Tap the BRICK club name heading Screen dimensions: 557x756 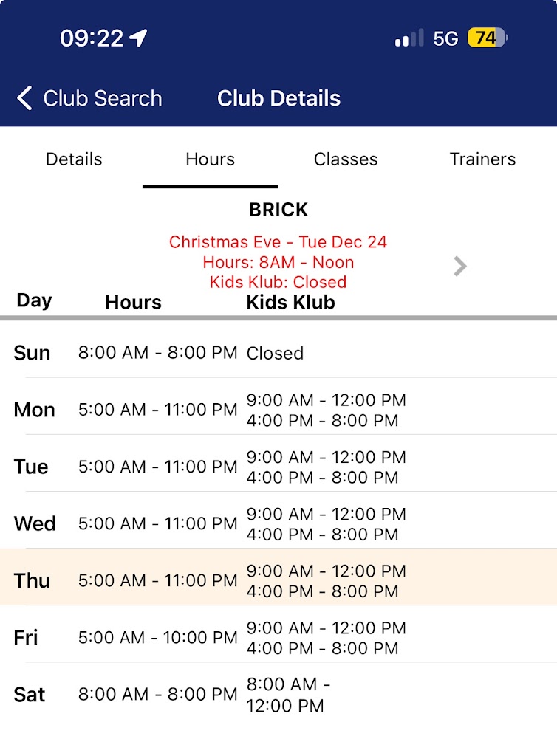278,210
